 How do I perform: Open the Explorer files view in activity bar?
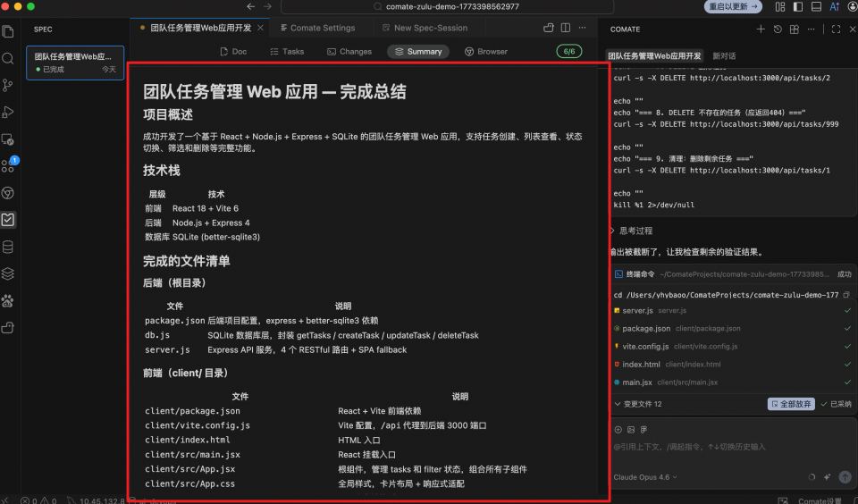point(8,31)
